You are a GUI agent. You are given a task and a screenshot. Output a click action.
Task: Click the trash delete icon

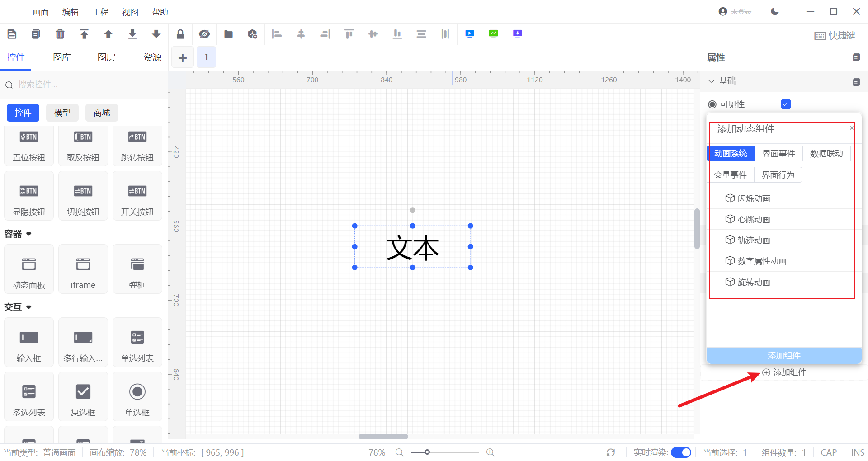60,34
